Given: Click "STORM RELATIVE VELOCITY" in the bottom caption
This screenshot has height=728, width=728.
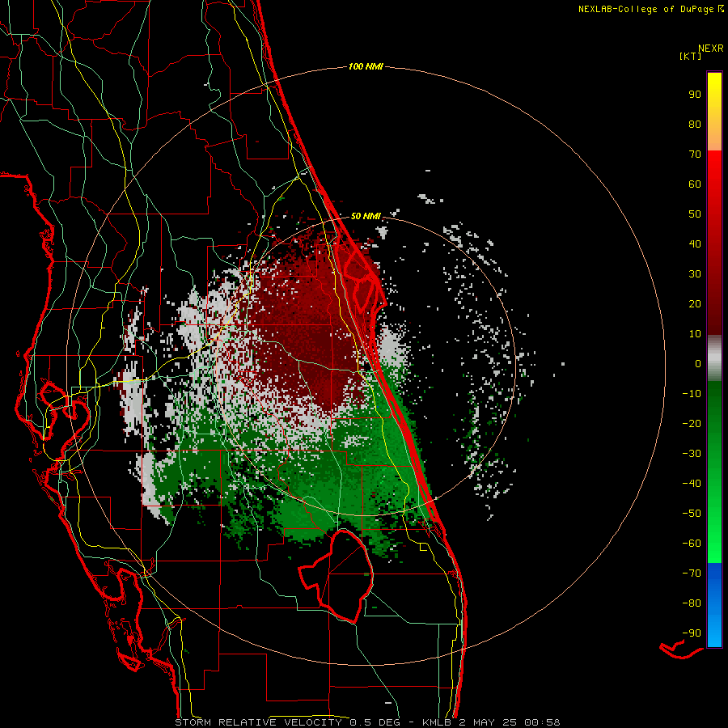Looking at the screenshot, I should pyautogui.click(x=258, y=722).
